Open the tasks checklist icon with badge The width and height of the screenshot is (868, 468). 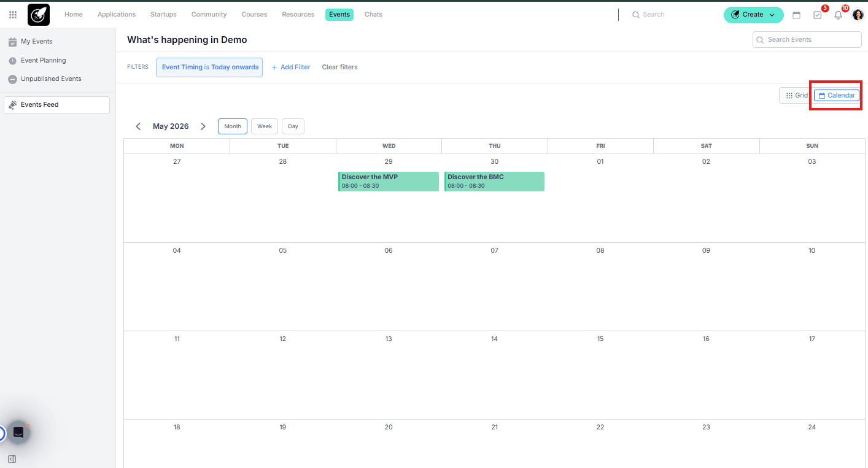tap(817, 15)
